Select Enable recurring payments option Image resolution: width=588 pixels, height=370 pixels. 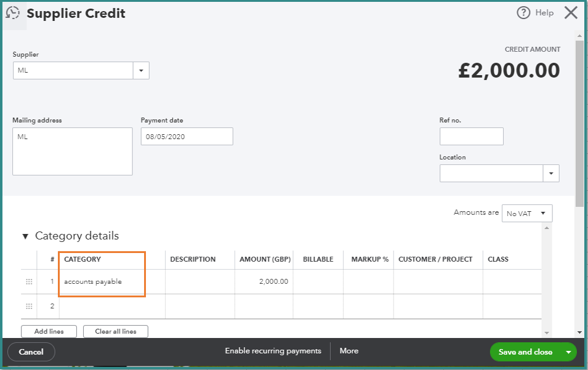click(273, 351)
